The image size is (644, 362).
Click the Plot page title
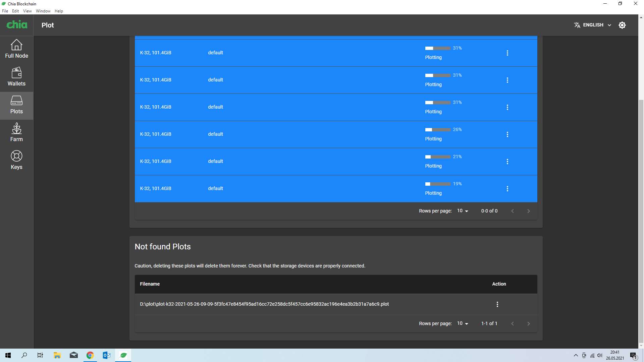click(x=48, y=25)
